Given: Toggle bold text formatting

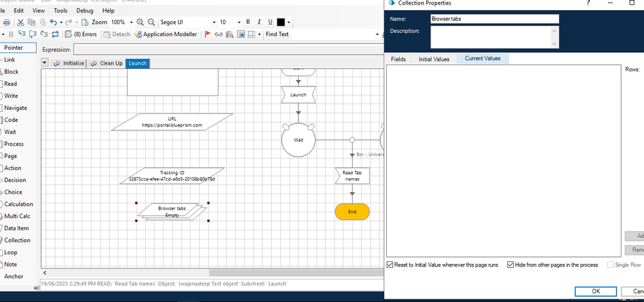Looking at the screenshot, I should tap(248, 23).
